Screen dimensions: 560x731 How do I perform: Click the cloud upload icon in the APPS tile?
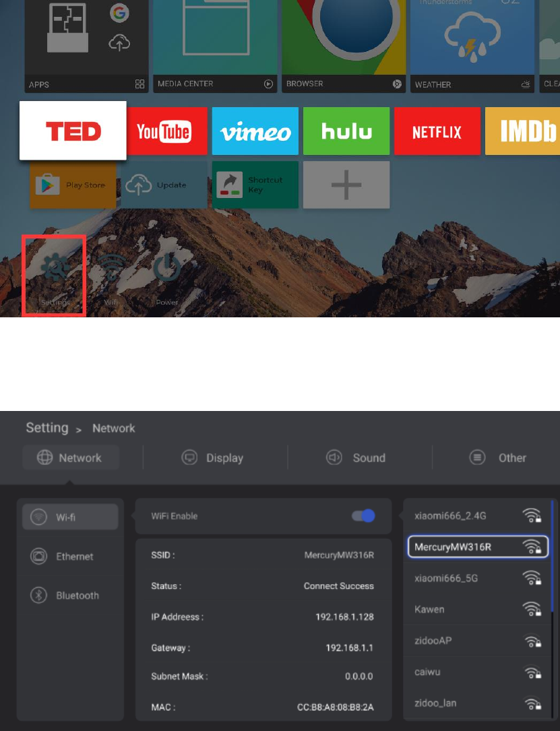click(x=119, y=43)
